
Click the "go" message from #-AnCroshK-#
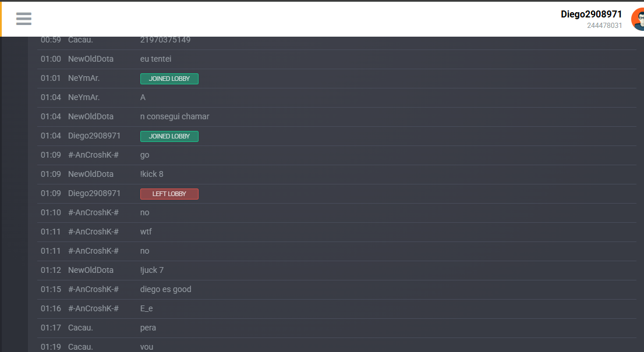point(144,155)
